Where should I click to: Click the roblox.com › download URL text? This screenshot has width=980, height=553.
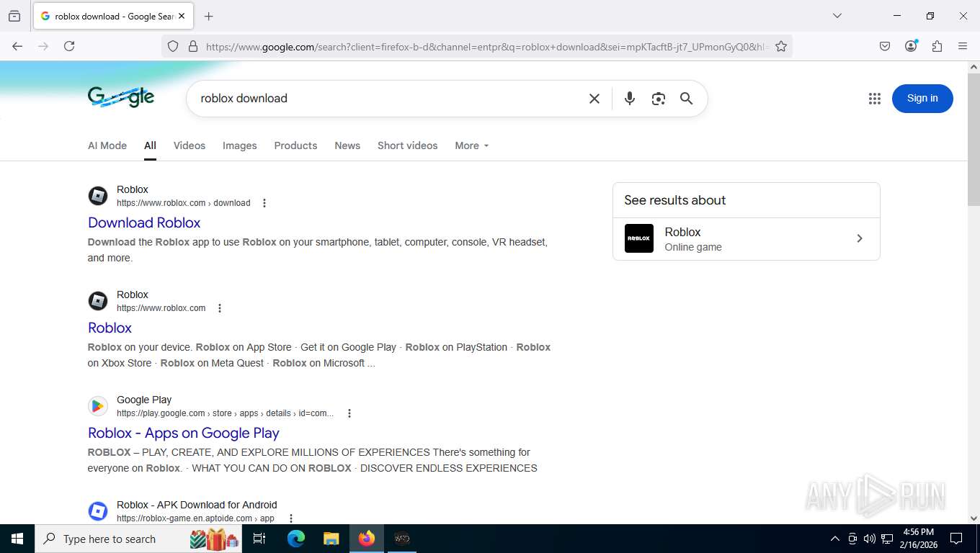(x=184, y=203)
